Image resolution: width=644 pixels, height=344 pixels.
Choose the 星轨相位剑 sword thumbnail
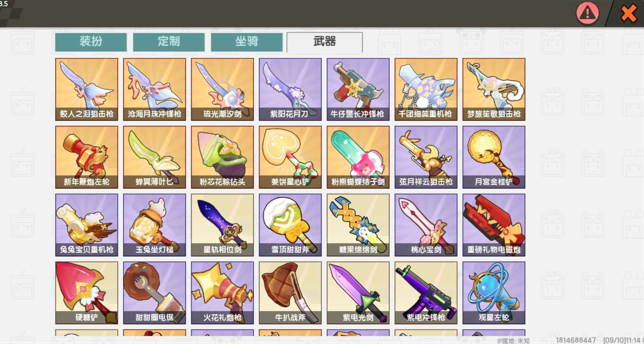222,225
